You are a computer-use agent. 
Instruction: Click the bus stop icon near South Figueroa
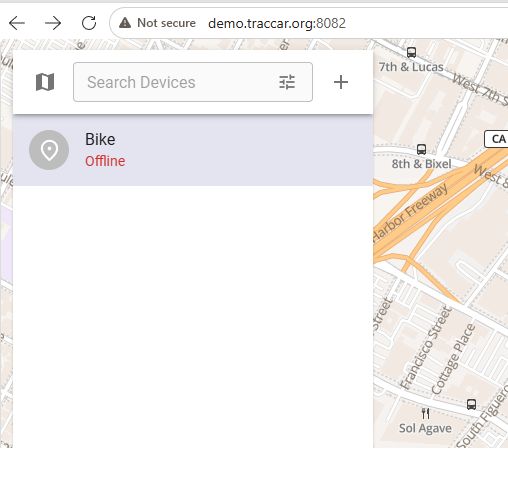pyautogui.click(x=471, y=404)
